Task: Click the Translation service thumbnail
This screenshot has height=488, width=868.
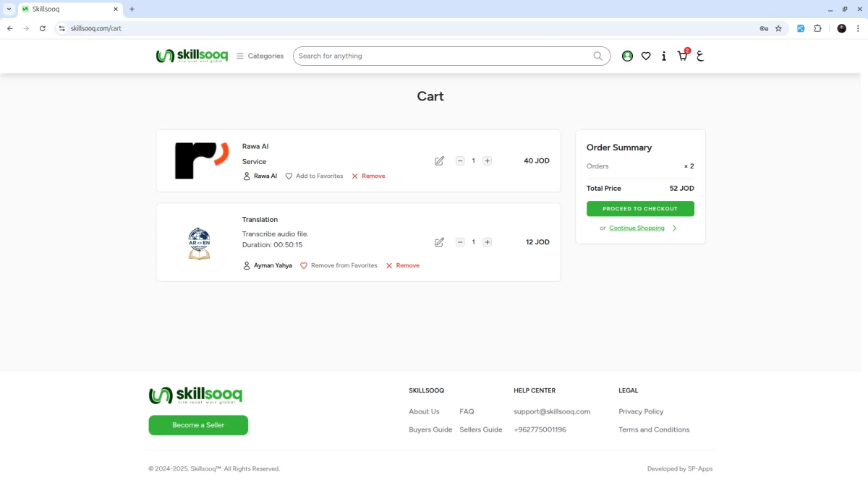Action: point(199,244)
